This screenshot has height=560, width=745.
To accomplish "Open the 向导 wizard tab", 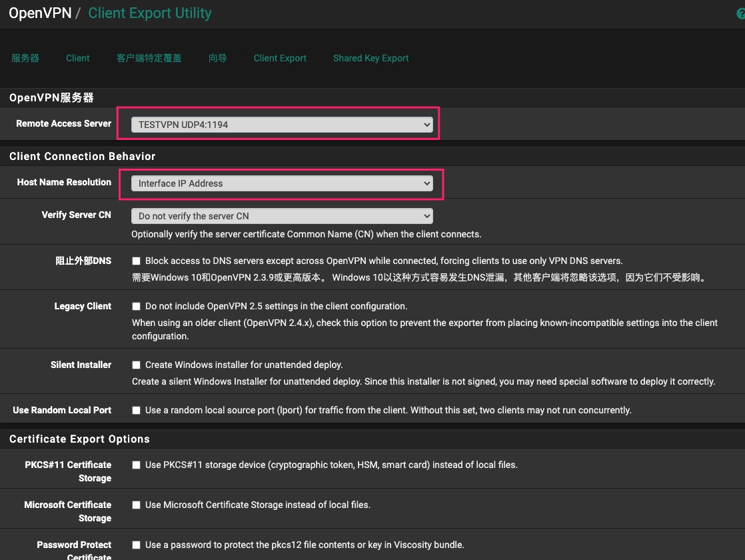I will 217,59.
